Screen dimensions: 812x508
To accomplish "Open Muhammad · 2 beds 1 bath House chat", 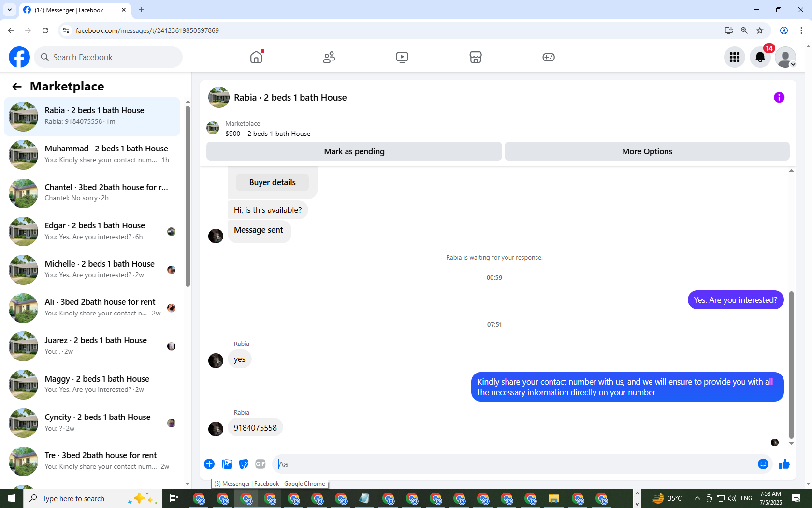I will pos(92,155).
